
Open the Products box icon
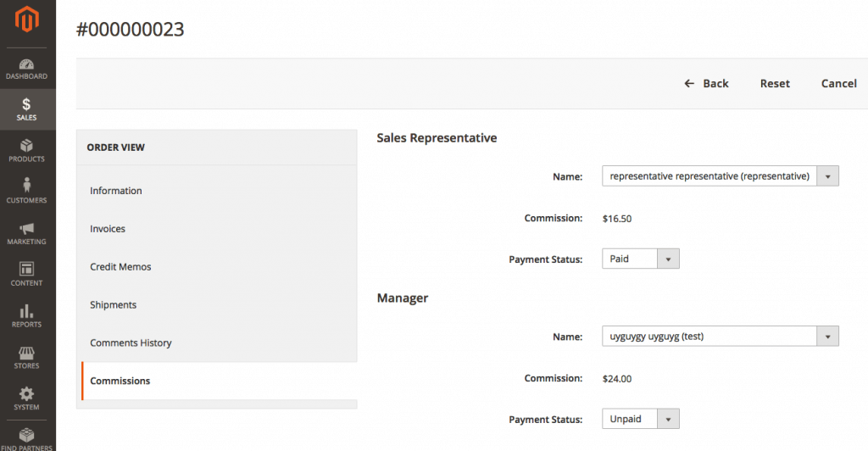coord(27,146)
